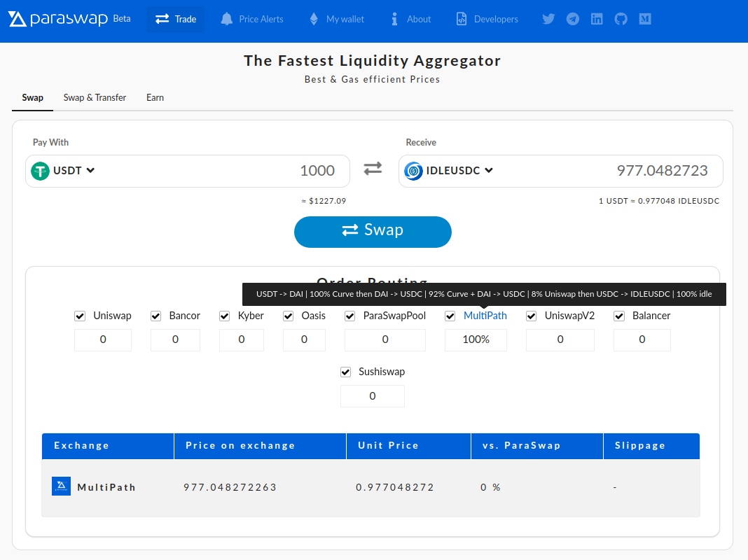Switch to the Earn tab
This screenshot has width=748, height=560.
coord(155,98)
